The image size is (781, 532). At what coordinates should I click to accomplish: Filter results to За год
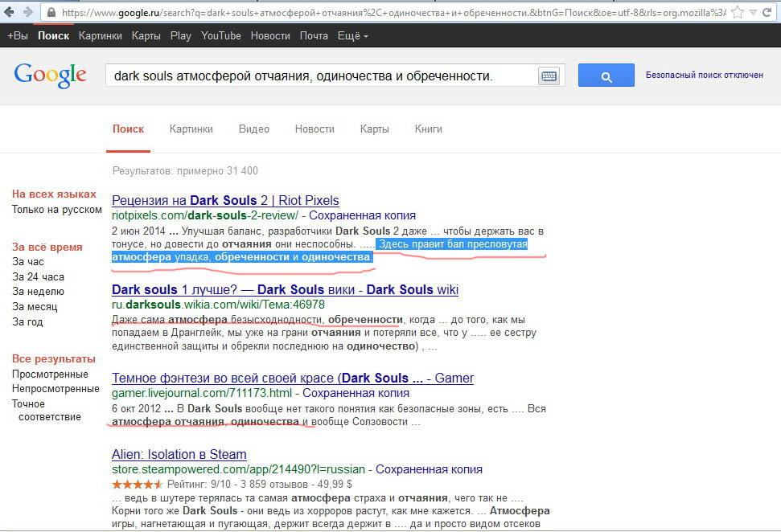coord(27,321)
